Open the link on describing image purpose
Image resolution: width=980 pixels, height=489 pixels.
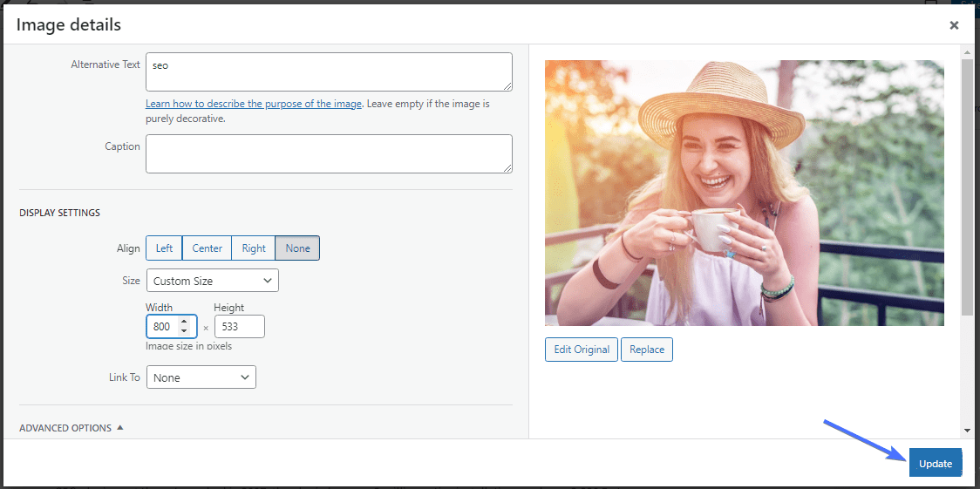[x=253, y=104]
